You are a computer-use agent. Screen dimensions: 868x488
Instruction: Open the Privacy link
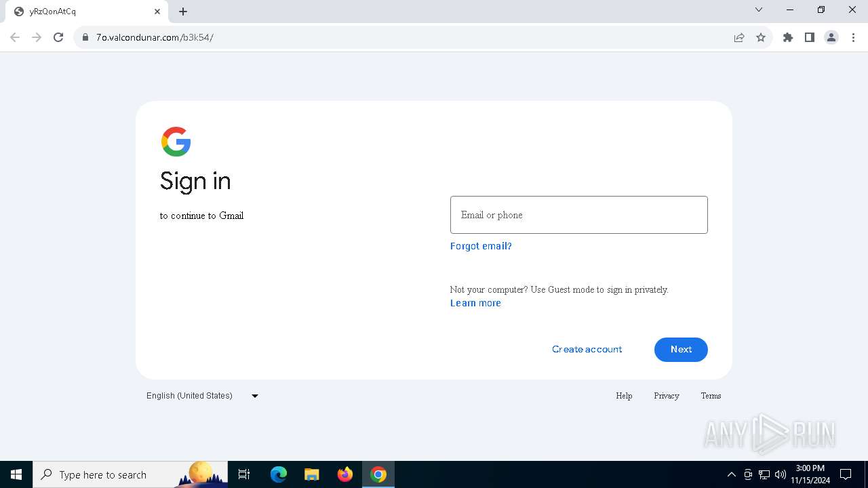[x=667, y=396]
